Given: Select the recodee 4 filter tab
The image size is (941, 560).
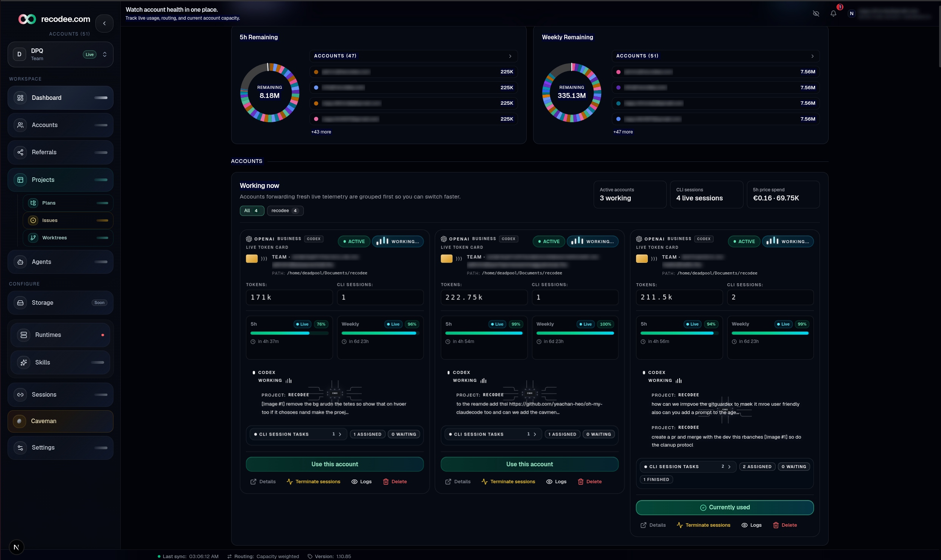Looking at the screenshot, I should [285, 211].
